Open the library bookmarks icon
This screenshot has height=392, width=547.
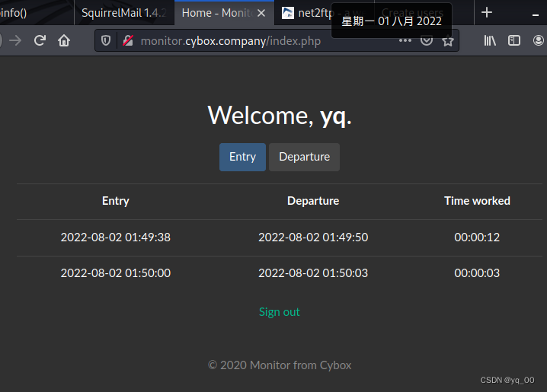490,40
